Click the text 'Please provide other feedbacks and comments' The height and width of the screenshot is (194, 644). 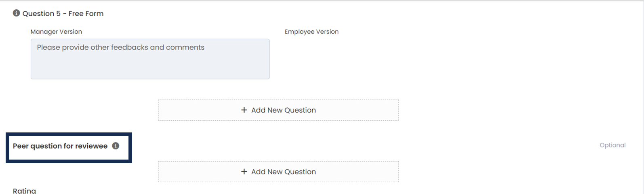(120, 47)
